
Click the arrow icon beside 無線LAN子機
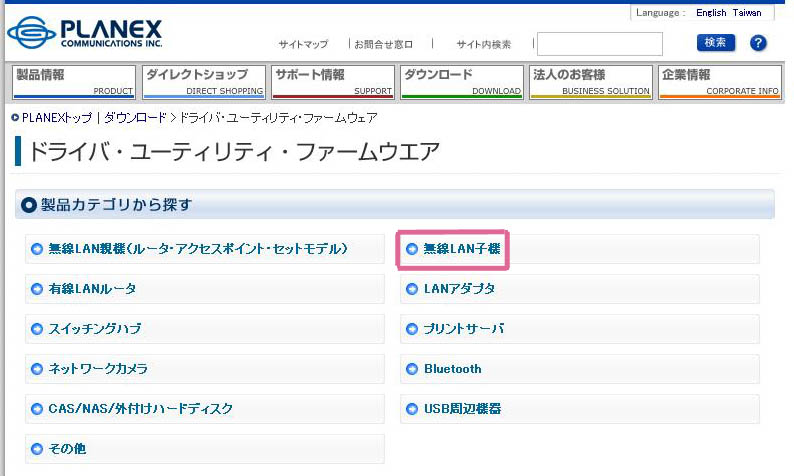coord(412,249)
